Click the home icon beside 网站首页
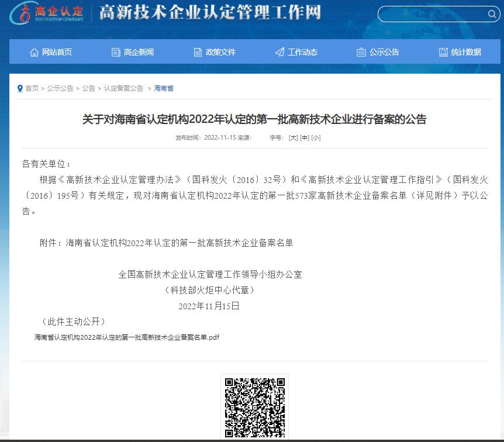The image size is (504, 442). click(x=34, y=52)
